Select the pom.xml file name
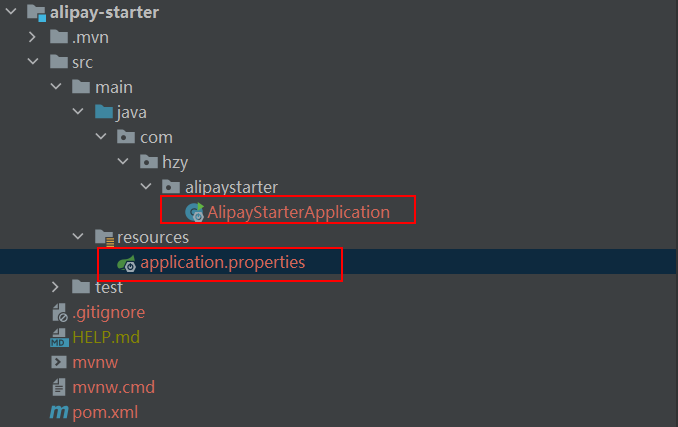This screenshot has width=678, height=427. point(105,412)
